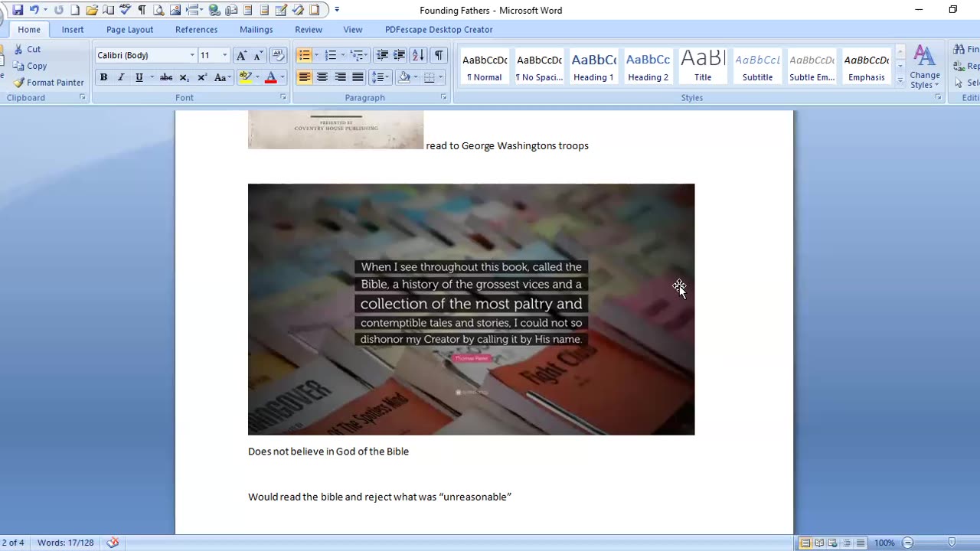Toggle Bold formatting
This screenshot has width=980, height=551.
click(x=103, y=77)
